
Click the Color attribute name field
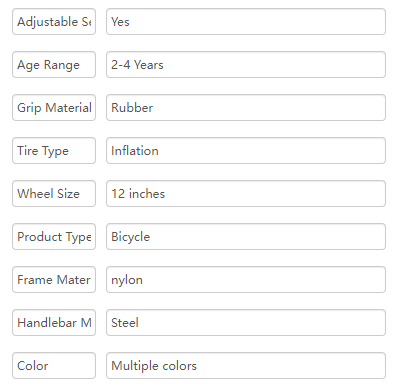point(54,366)
